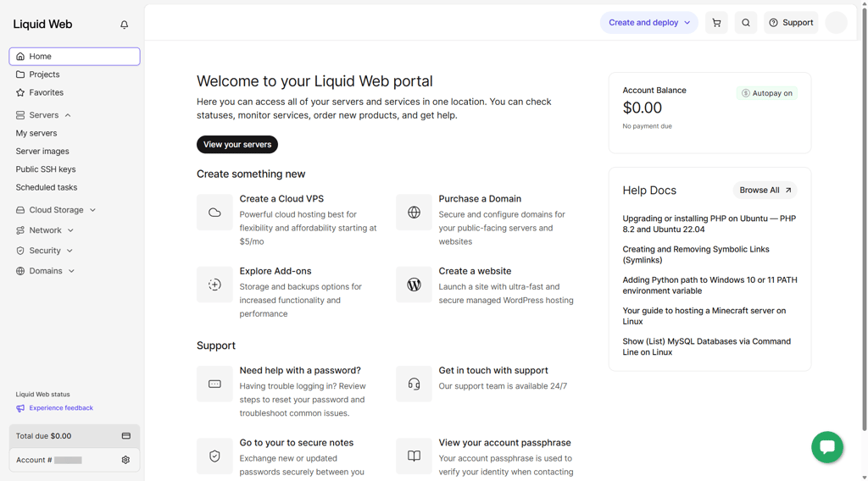Open Explore Add-ons title link
Screen dimensions: 868x481
pyautogui.click(x=275, y=272)
